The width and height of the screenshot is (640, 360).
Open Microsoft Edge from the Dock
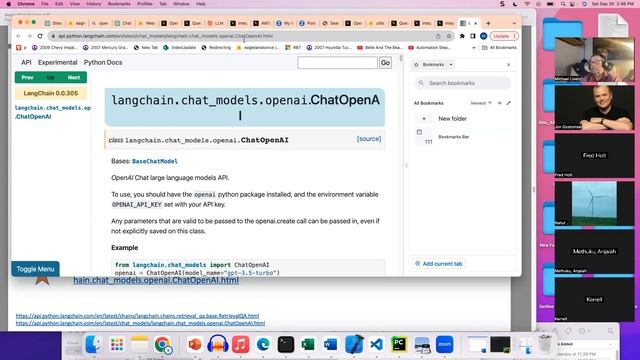[x=263, y=344]
